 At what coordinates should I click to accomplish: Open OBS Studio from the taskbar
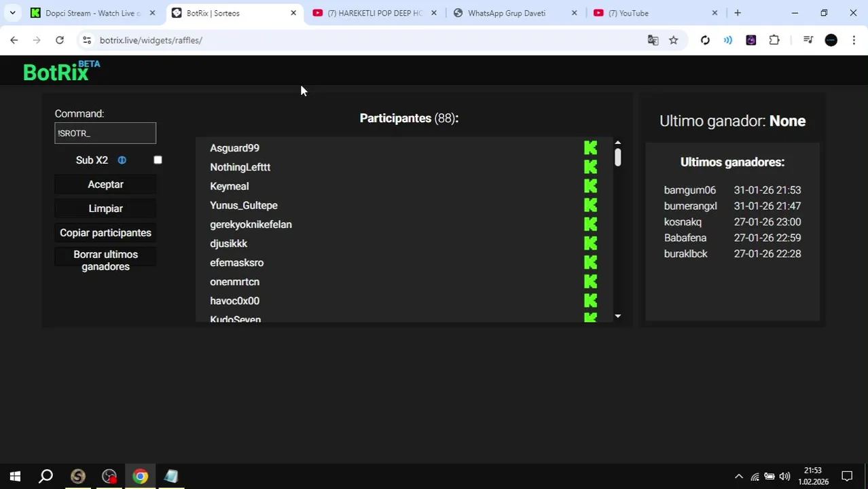pos(109,477)
